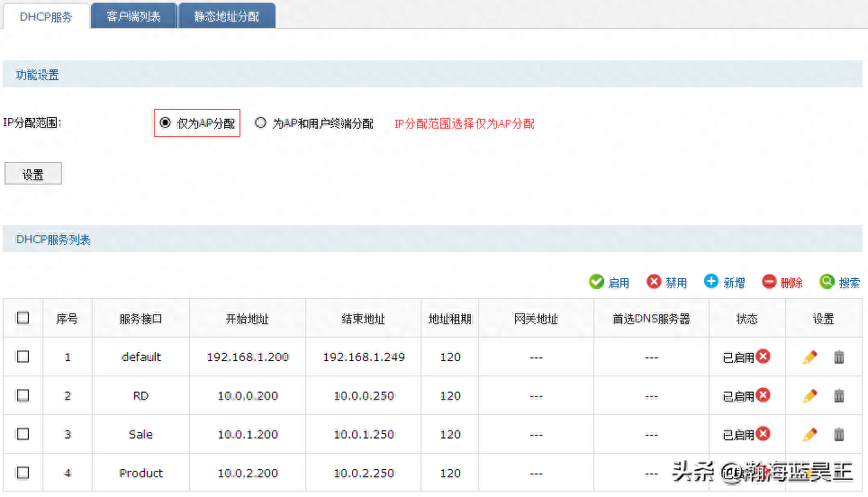This screenshot has height=497, width=868.
Task: Tick the select-all checkbox in table header
Action: click(x=23, y=318)
